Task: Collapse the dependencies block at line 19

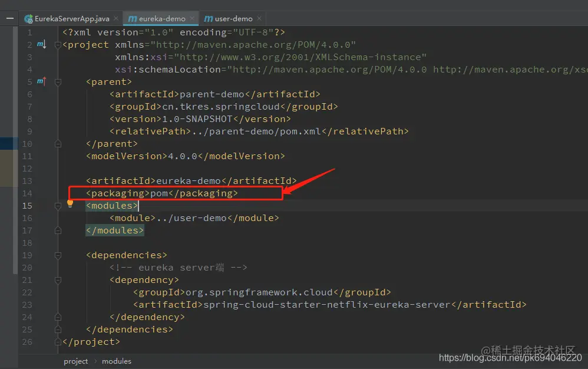Action: [58, 255]
